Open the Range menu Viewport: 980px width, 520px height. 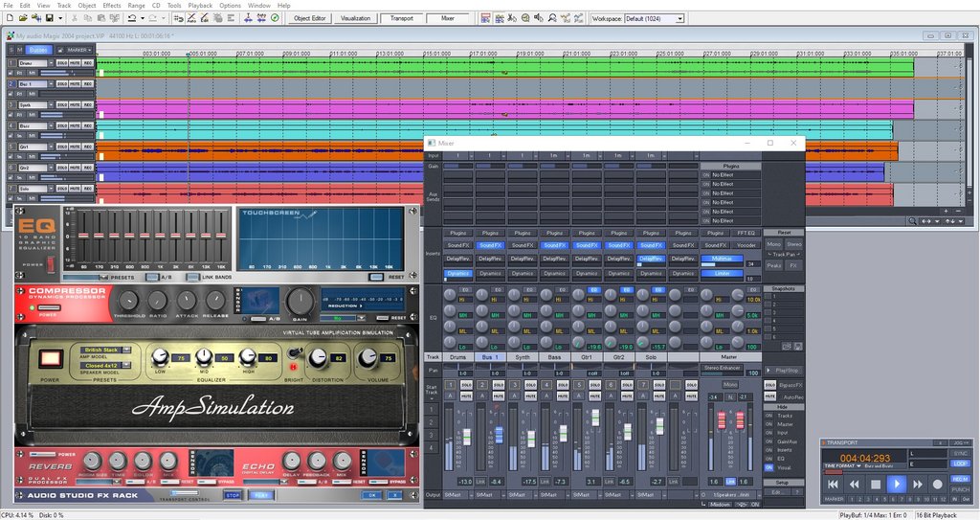[136, 5]
